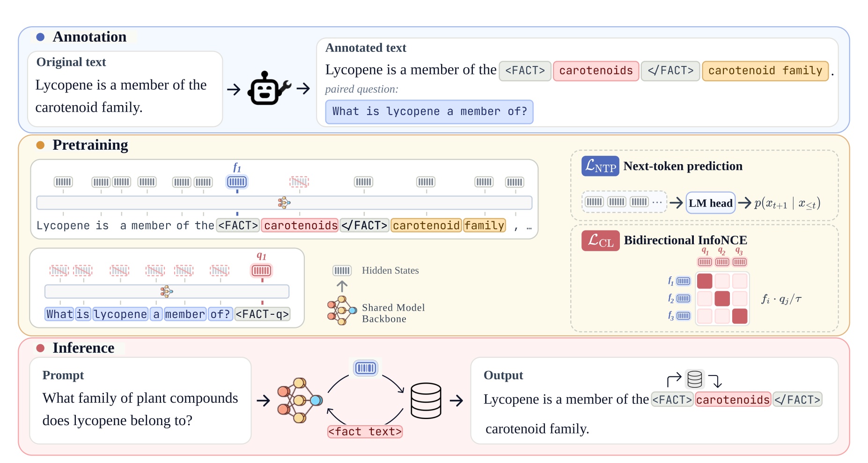Click the Hidden States legend icon
This screenshot has width=868, height=463.
point(342,270)
